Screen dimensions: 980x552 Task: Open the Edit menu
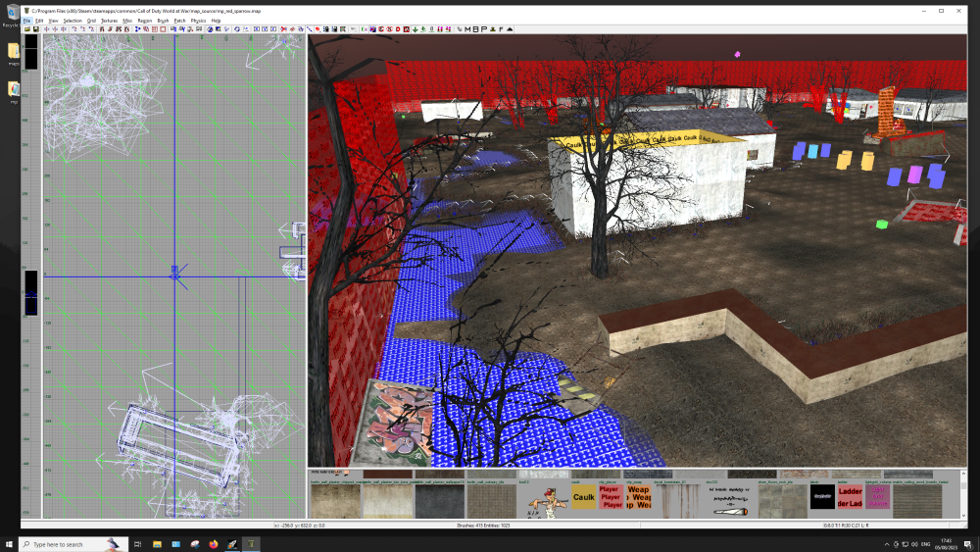[x=39, y=21]
